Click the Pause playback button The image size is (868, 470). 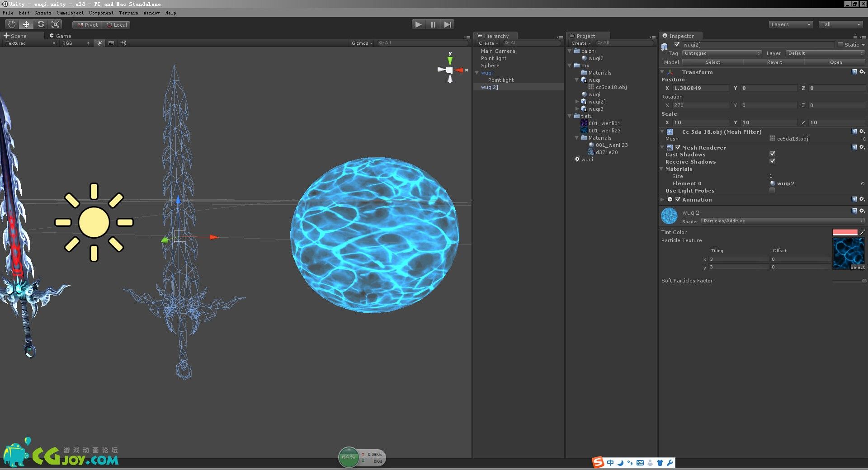pyautogui.click(x=433, y=24)
